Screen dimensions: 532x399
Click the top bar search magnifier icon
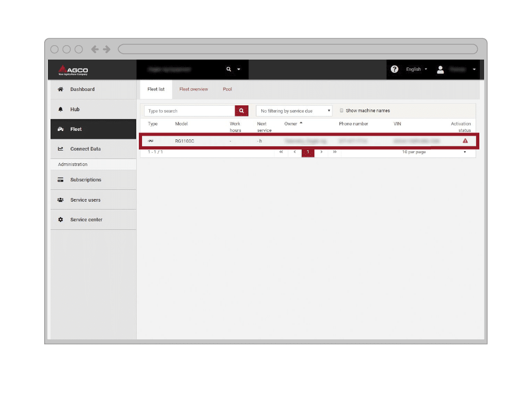(x=229, y=69)
